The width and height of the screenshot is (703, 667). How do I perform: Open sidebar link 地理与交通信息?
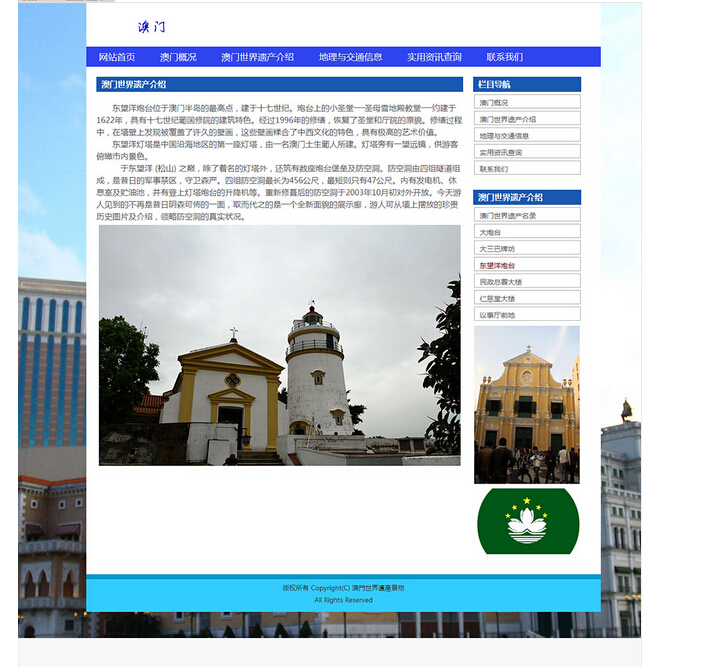[x=526, y=135]
